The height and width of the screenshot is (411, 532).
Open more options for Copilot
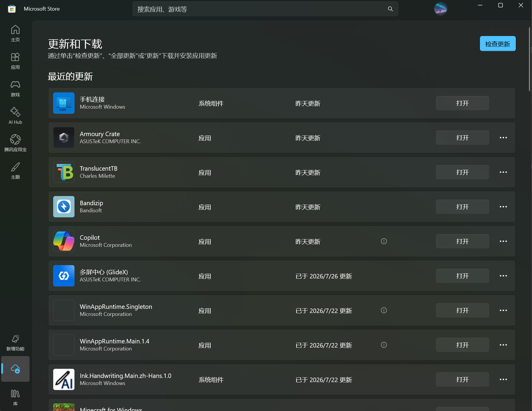503,241
